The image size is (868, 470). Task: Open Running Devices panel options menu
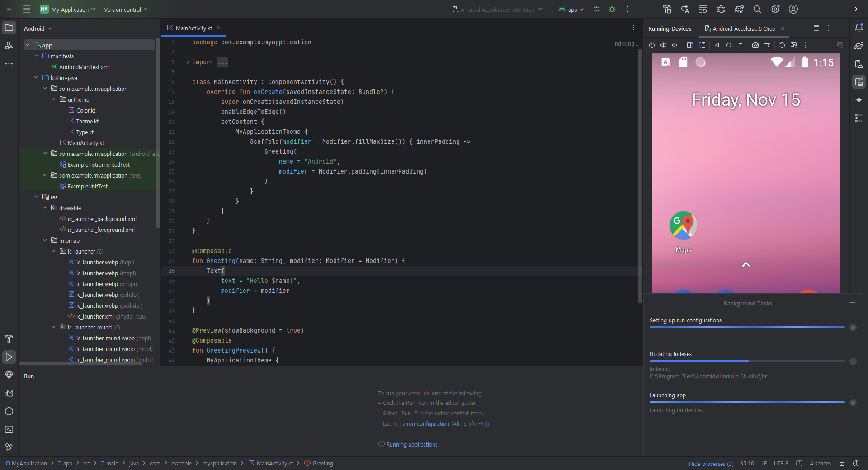828,28
